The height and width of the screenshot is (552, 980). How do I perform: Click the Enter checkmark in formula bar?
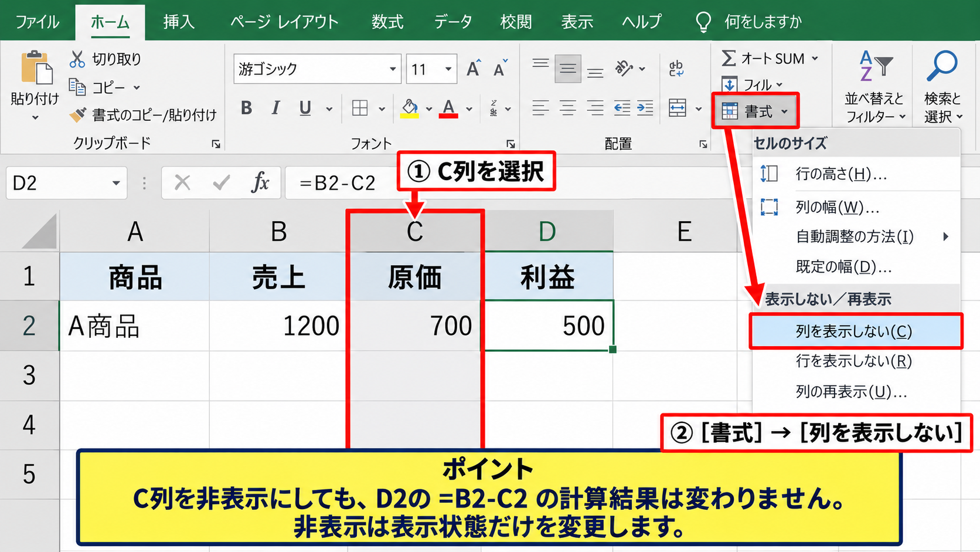point(221,183)
